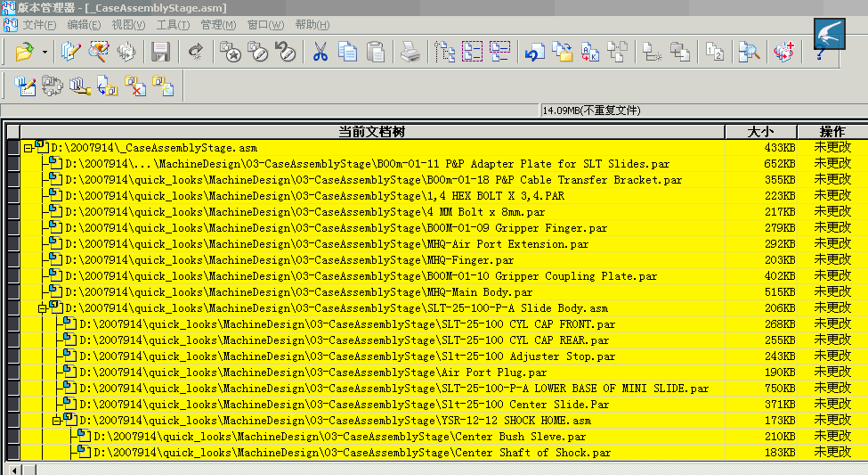Click the undo arrow with pencil badge icon
The height and width of the screenshot is (475, 868).
pyautogui.click(x=286, y=52)
